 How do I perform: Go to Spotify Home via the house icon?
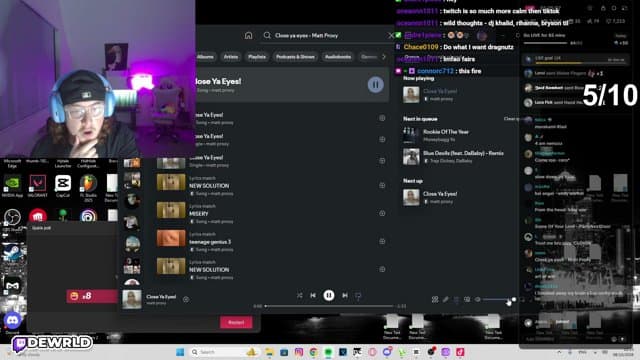pos(249,36)
